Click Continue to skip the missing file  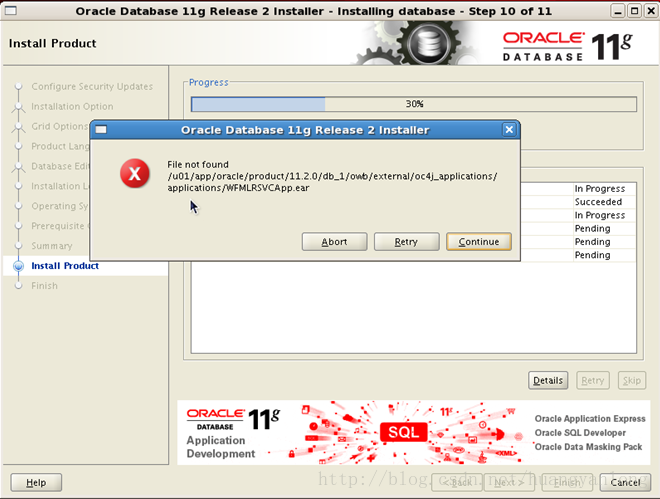pos(479,242)
